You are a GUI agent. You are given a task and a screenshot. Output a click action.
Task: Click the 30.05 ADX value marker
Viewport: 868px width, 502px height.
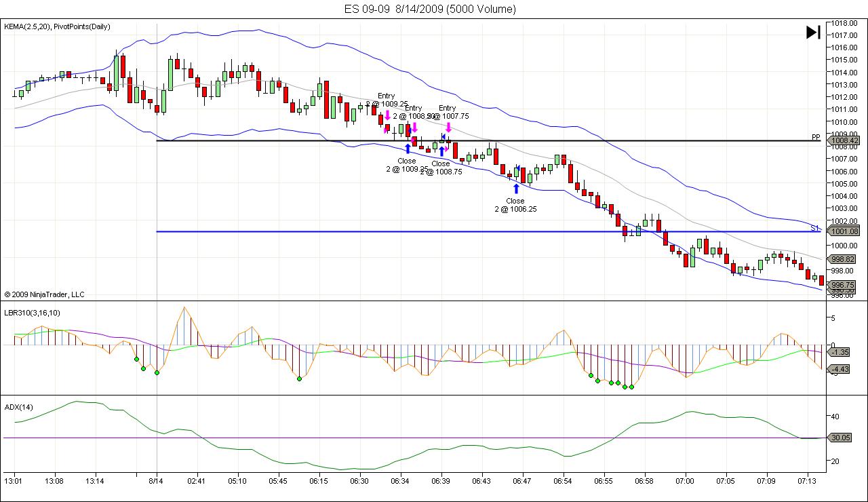click(840, 438)
